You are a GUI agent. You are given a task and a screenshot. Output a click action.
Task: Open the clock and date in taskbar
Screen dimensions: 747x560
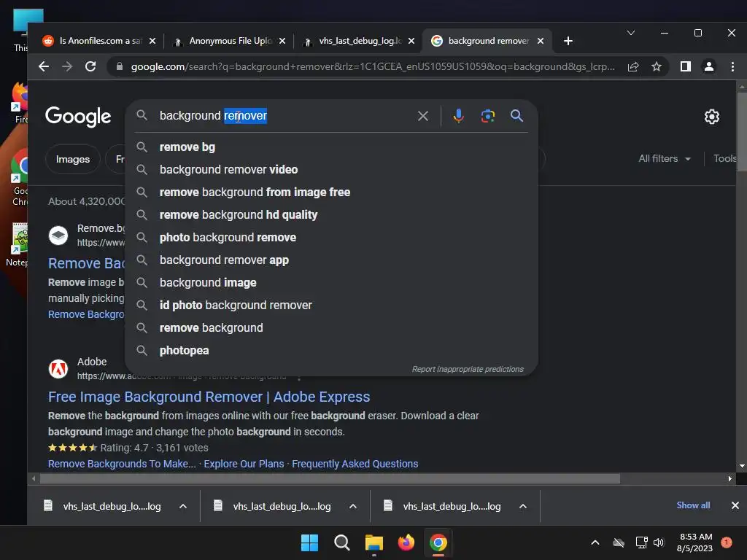[694, 542]
